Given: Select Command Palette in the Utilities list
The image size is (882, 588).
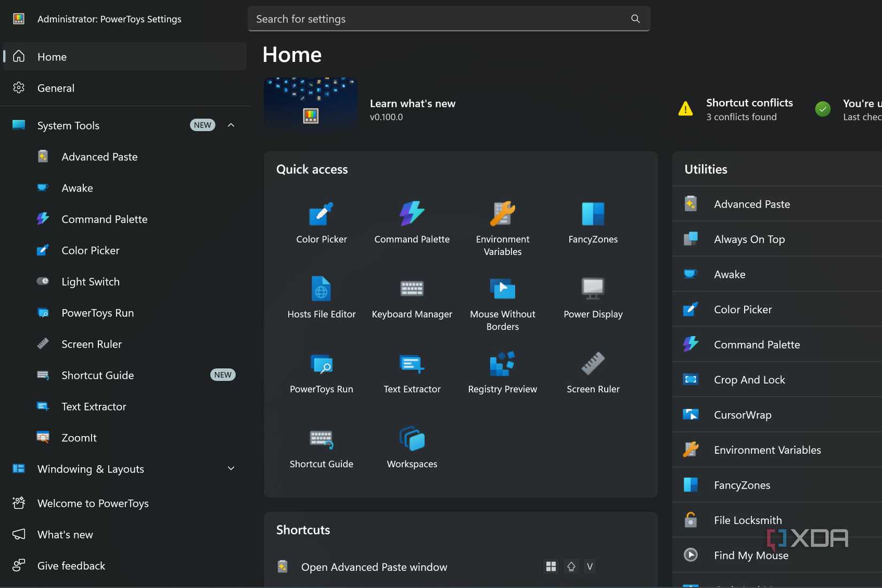Looking at the screenshot, I should coord(777,344).
